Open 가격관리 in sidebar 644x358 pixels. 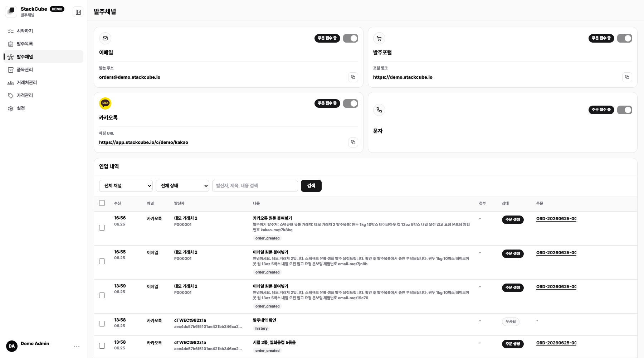(x=43, y=96)
